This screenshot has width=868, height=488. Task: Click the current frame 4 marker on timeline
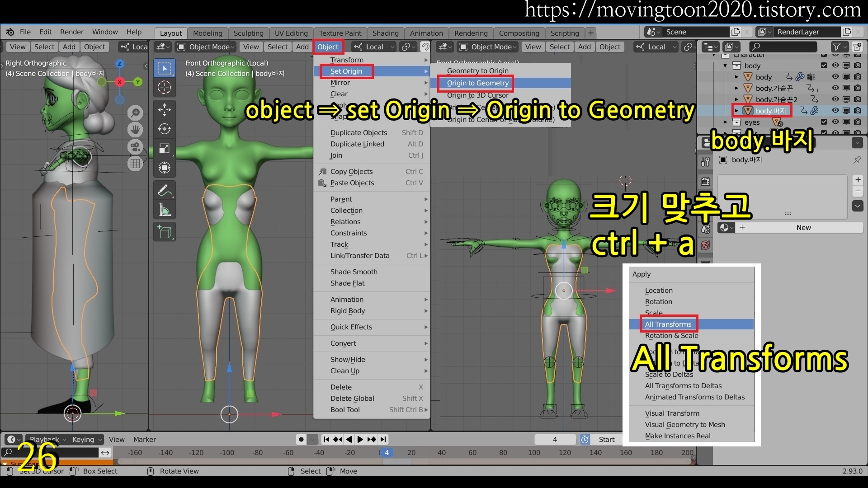click(x=386, y=452)
